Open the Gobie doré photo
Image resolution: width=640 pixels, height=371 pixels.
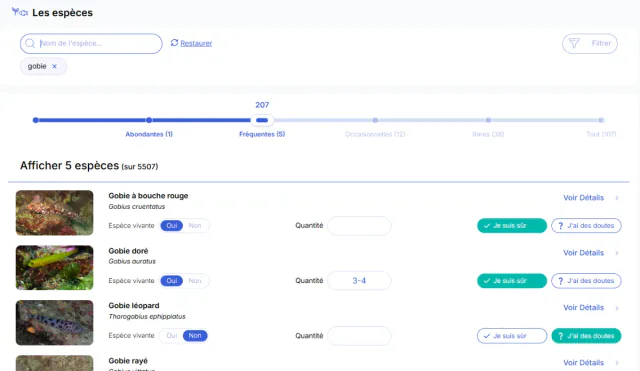pyautogui.click(x=54, y=268)
